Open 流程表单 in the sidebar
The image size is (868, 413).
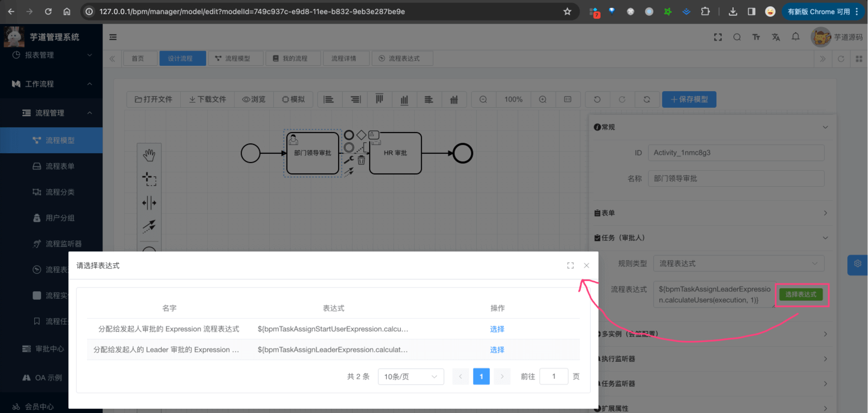click(x=60, y=166)
